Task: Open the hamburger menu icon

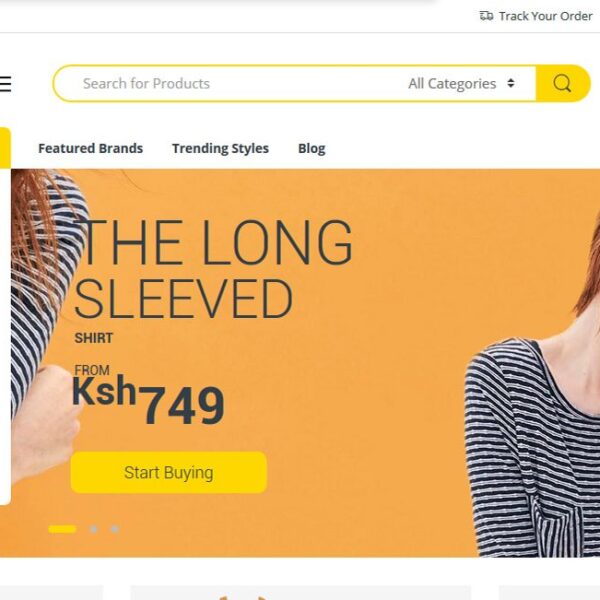Action: pyautogui.click(x=5, y=84)
